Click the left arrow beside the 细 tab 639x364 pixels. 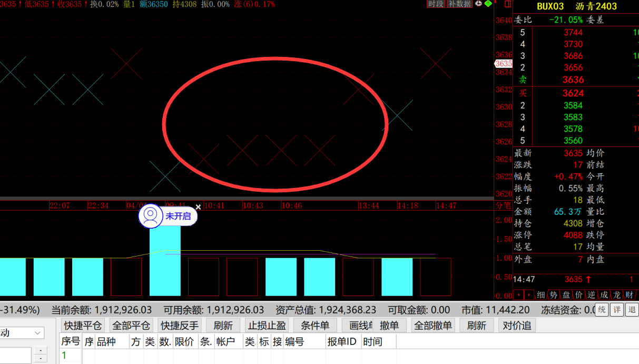[x=518, y=295]
